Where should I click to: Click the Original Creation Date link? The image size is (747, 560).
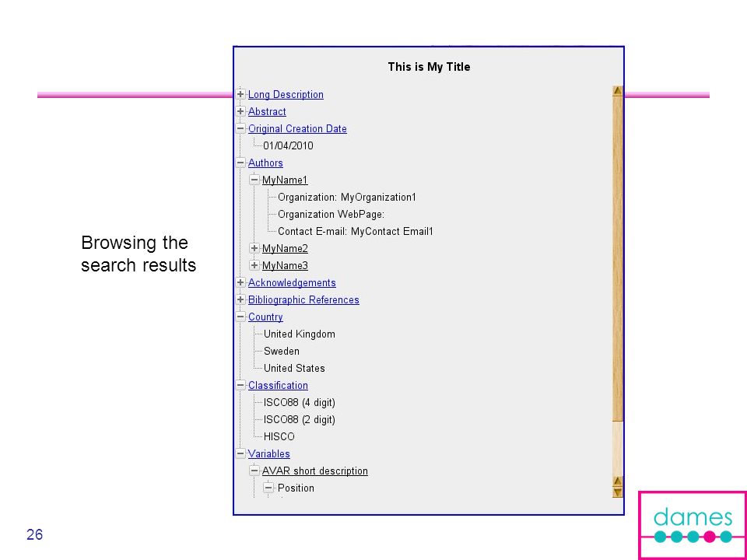297,128
